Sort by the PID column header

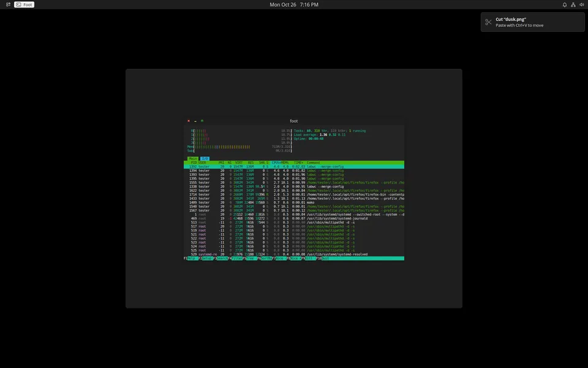[194, 163]
